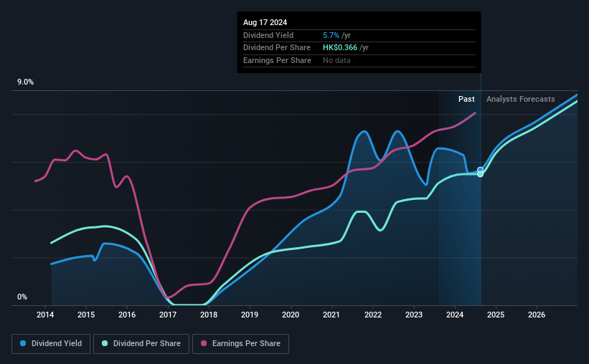The height and width of the screenshot is (364, 589).
Task: Select the 2021 x-axis label
Action: pyautogui.click(x=331, y=315)
